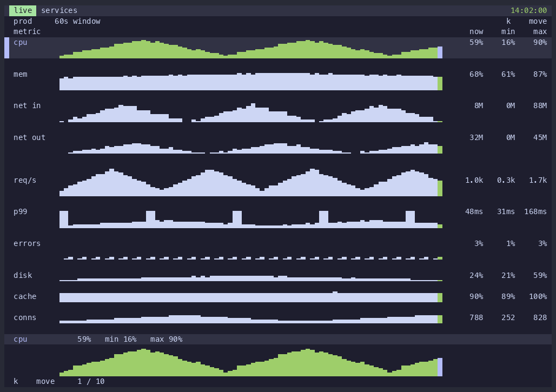This screenshot has height=392, width=556.
Task: Click the min column header
Action: tap(508, 32)
